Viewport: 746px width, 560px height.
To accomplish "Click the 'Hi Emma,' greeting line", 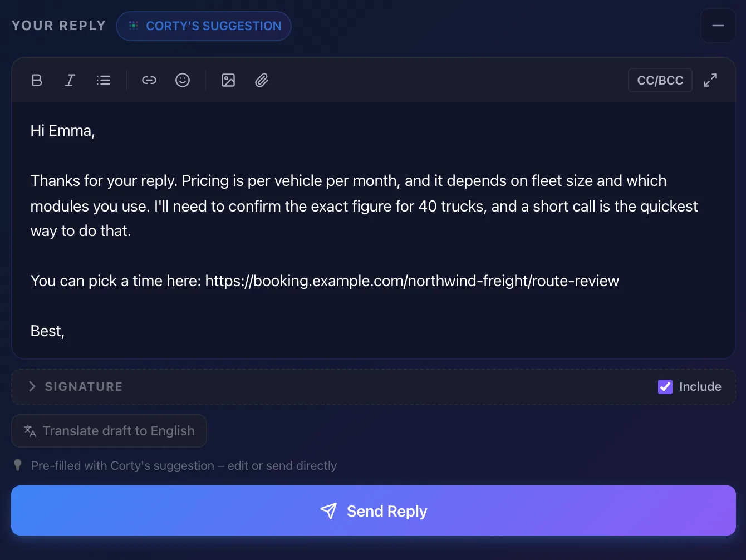I will click(63, 131).
